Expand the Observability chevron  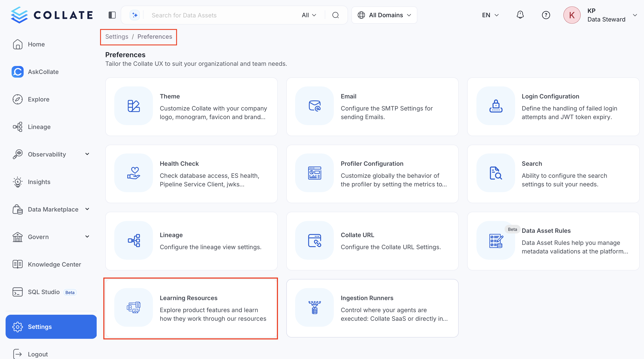pyautogui.click(x=87, y=154)
